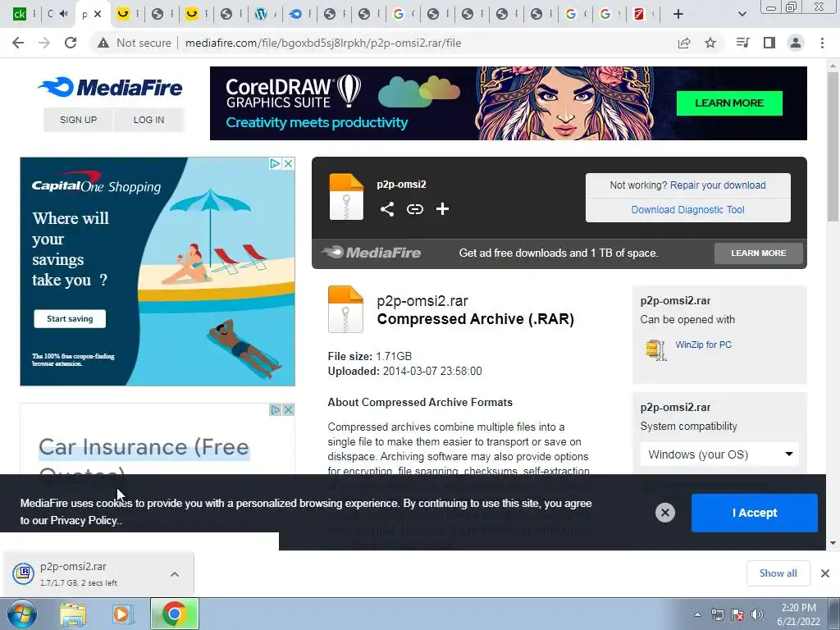Screen dimensions: 840x630
Task: Open a new tab with the plus button
Action: (678, 14)
